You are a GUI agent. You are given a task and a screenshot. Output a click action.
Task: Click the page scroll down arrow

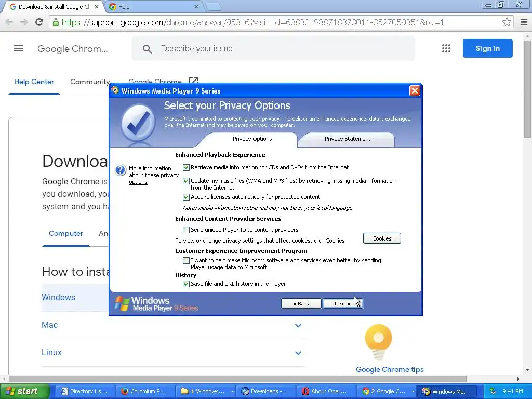click(x=527, y=370)
